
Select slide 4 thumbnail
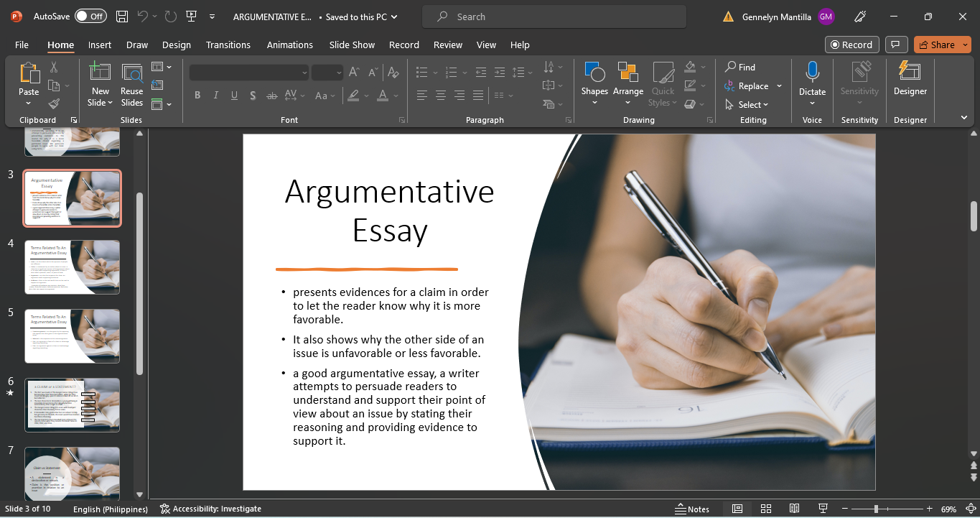[x=72, y=267]
